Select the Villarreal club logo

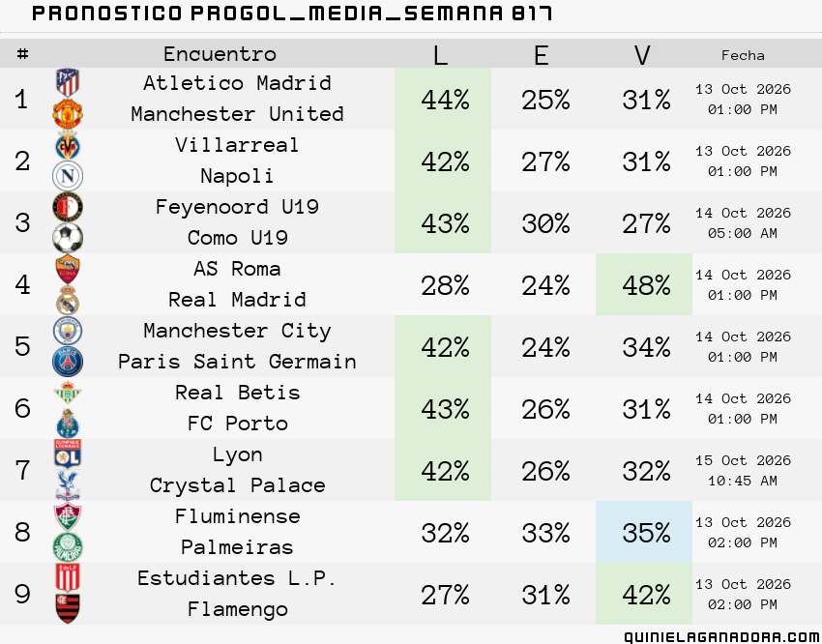click(x=68, y=145)
